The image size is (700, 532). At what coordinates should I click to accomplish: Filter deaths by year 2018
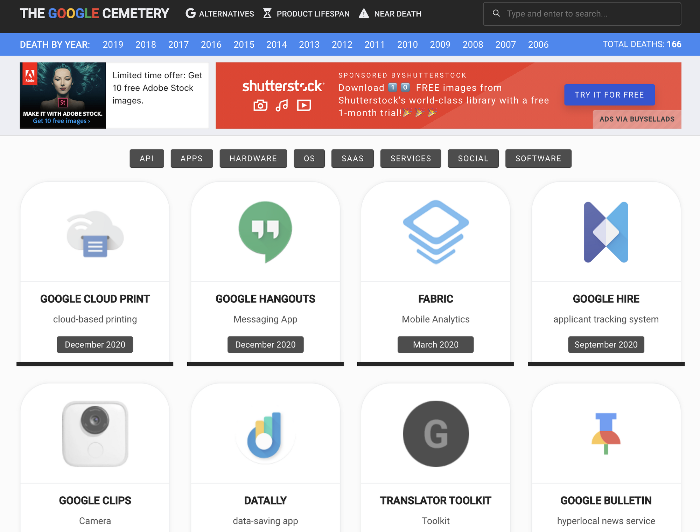click(x=146, y=45)
